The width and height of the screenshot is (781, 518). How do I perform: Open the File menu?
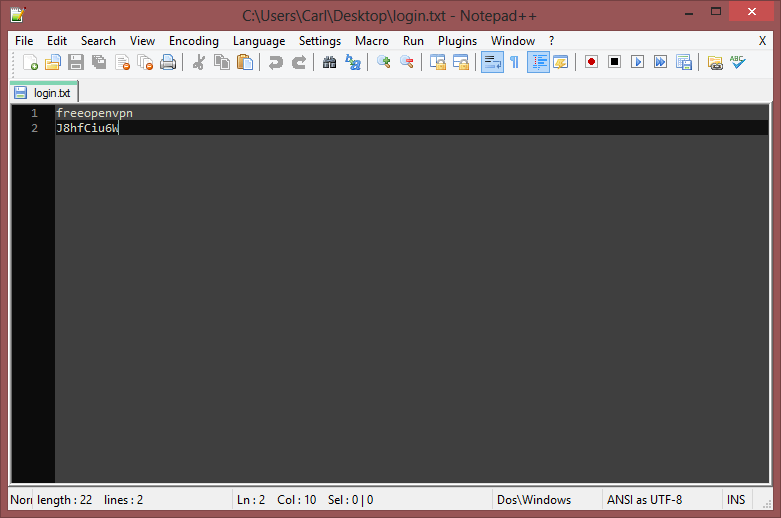[24, 41]
